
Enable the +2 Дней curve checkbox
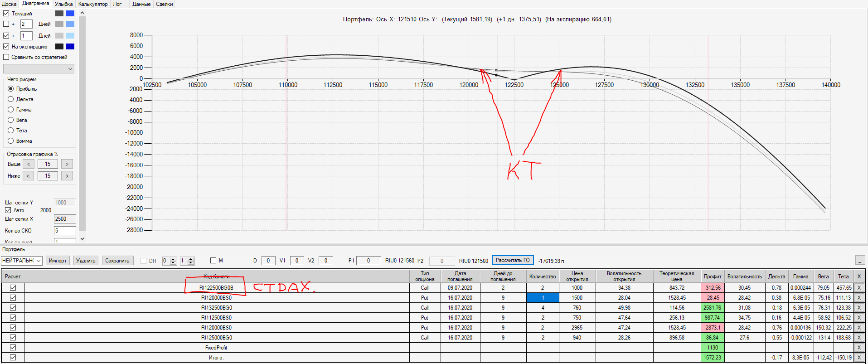coord(6,24)
